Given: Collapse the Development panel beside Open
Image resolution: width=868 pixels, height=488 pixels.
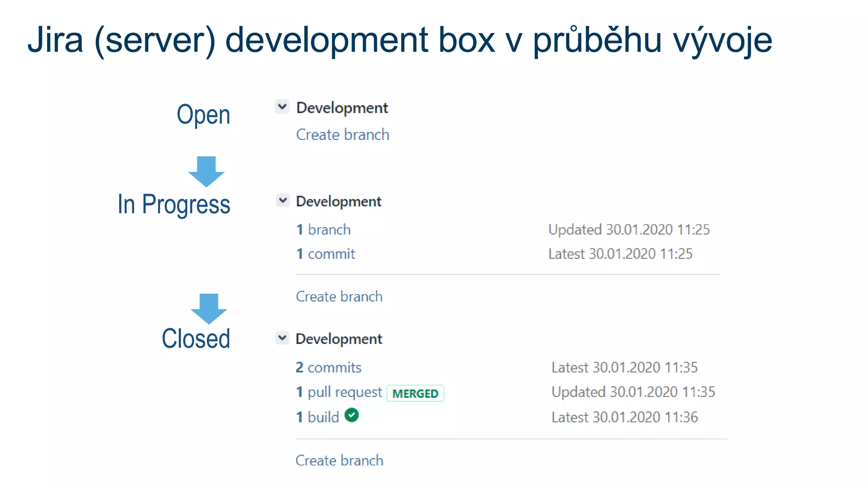Looking at the screenshot, I should click(282, 107).
